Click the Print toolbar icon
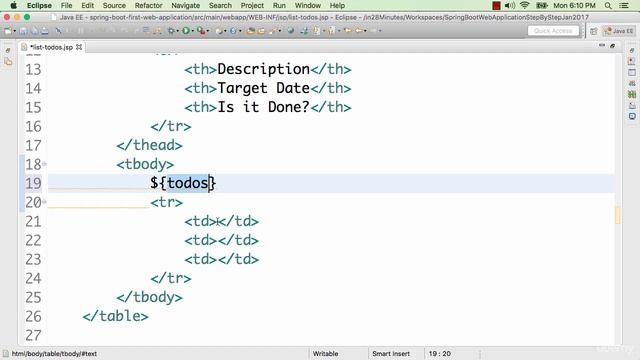The width and height of the screenshot is (640, 360). point(44,31)
